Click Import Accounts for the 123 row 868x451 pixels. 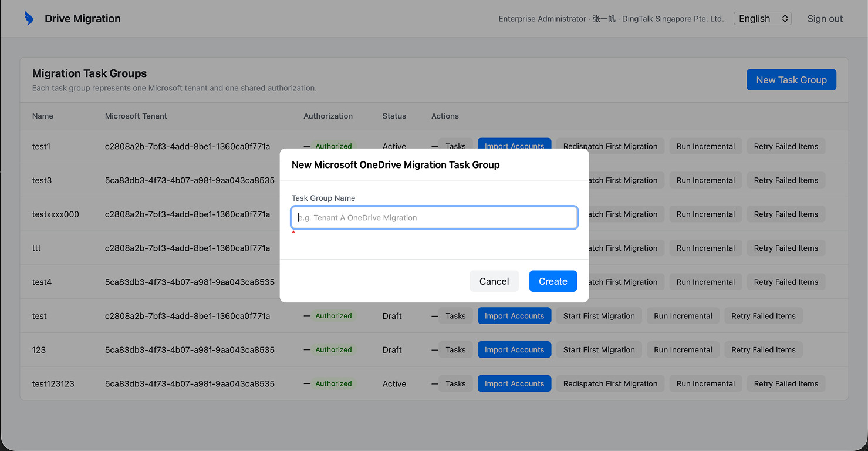pyautogui.click(x=514, y=350)
